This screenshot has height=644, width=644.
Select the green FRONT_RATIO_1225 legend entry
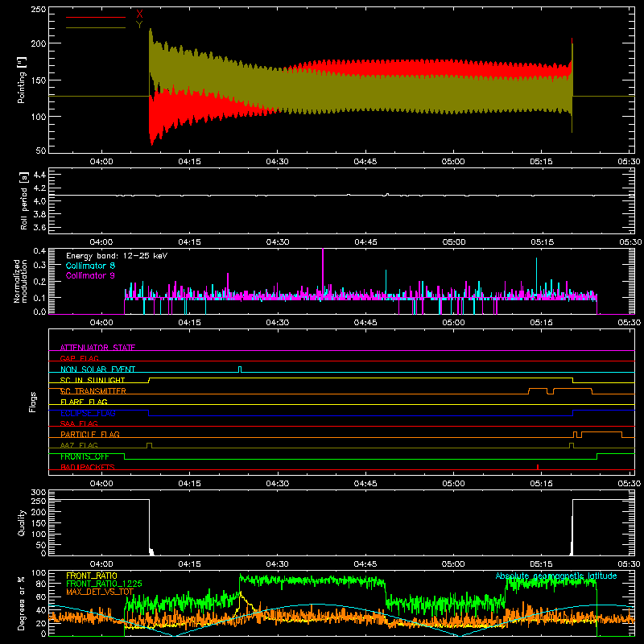point(104,584)
